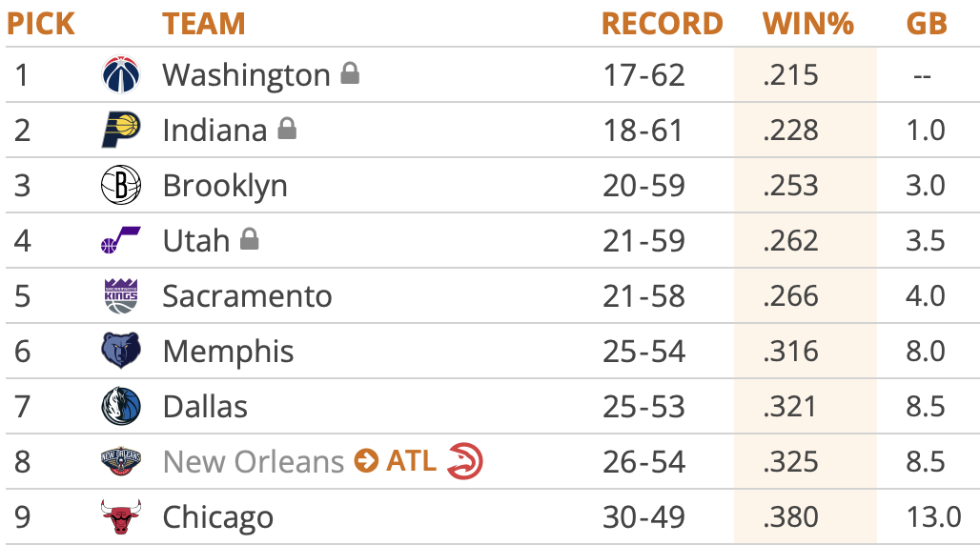Screen dimensions: 980x545
Task: Click the Memphis Grizzlies logo
Action: click(x=121, y=351)
